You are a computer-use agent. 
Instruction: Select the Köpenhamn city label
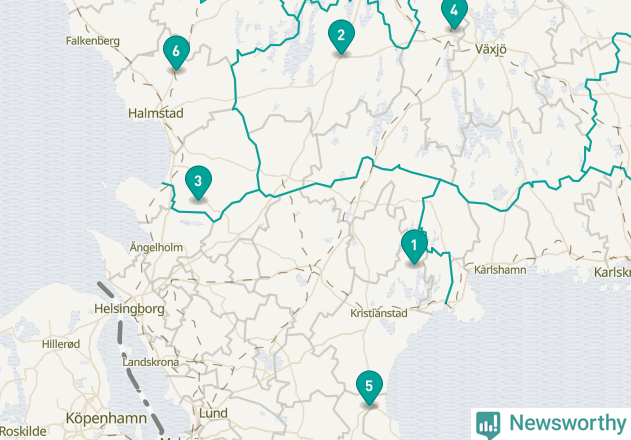tap(106, 419)
